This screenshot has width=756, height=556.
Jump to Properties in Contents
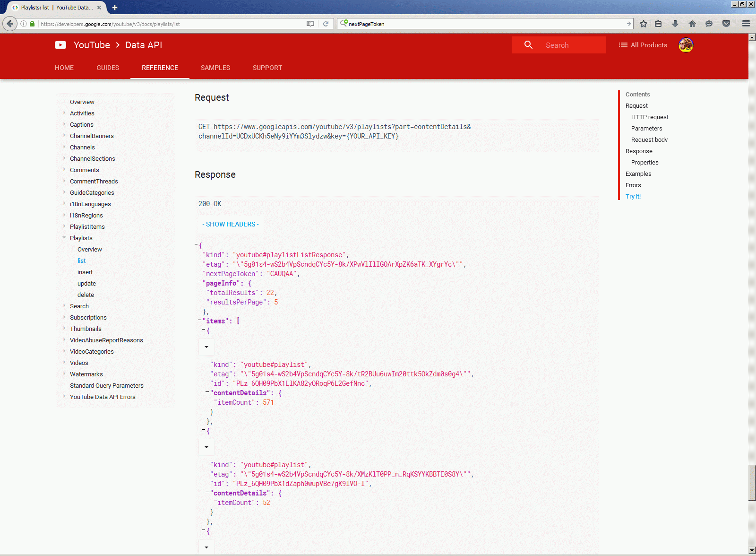tap(644, 162)
